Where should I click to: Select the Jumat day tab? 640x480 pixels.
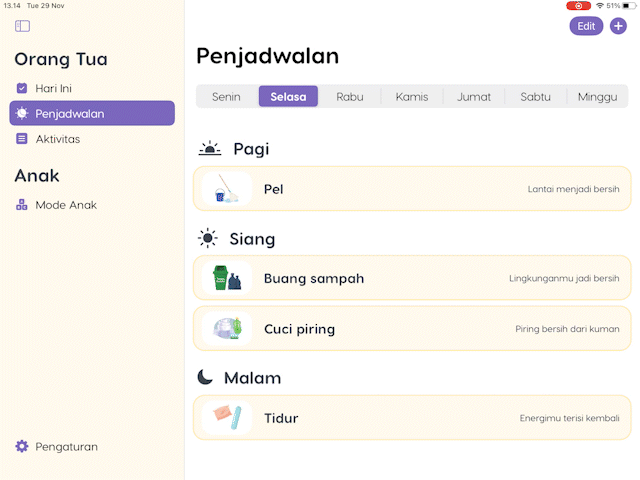point(474,97)
